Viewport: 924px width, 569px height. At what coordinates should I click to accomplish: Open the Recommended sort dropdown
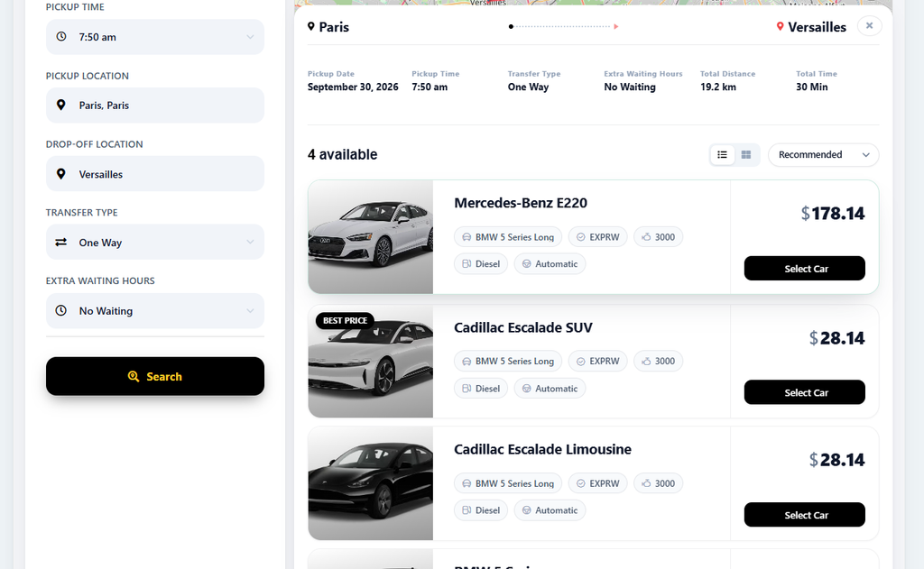[x=823, y=155]
